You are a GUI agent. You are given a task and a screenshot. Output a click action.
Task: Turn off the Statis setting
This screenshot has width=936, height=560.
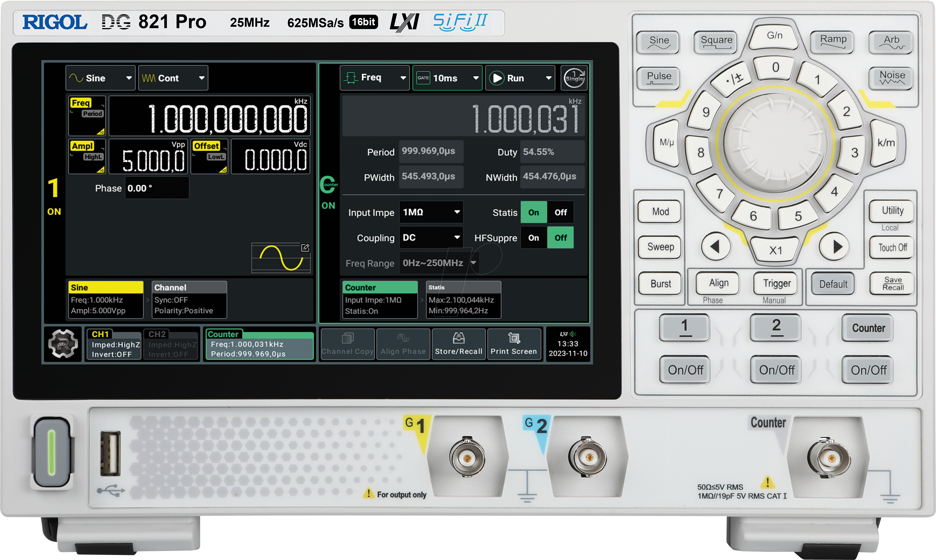click(x=561, y=212)
